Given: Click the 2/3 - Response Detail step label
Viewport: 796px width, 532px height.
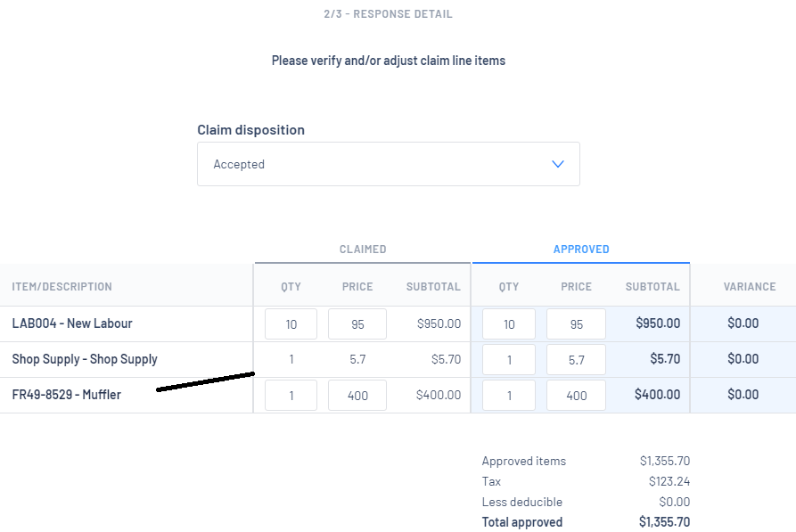Looking at the screenshot, I should click(x=388, y=14).
